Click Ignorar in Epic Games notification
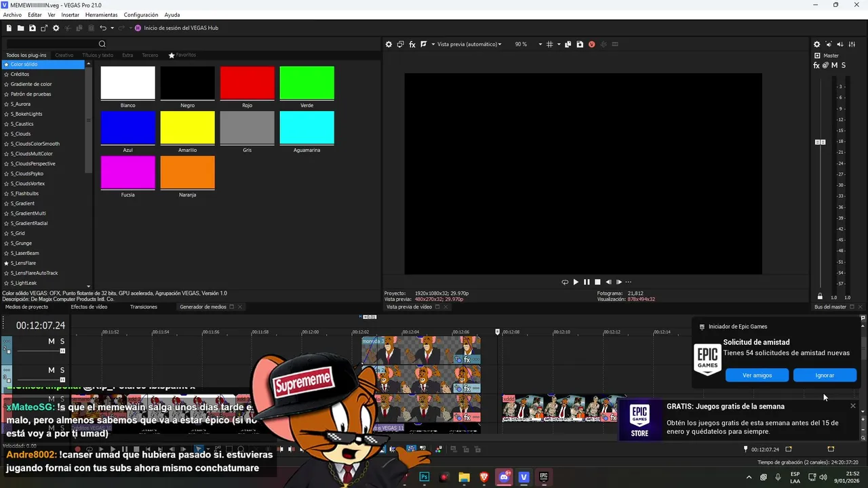 point(825,375)
